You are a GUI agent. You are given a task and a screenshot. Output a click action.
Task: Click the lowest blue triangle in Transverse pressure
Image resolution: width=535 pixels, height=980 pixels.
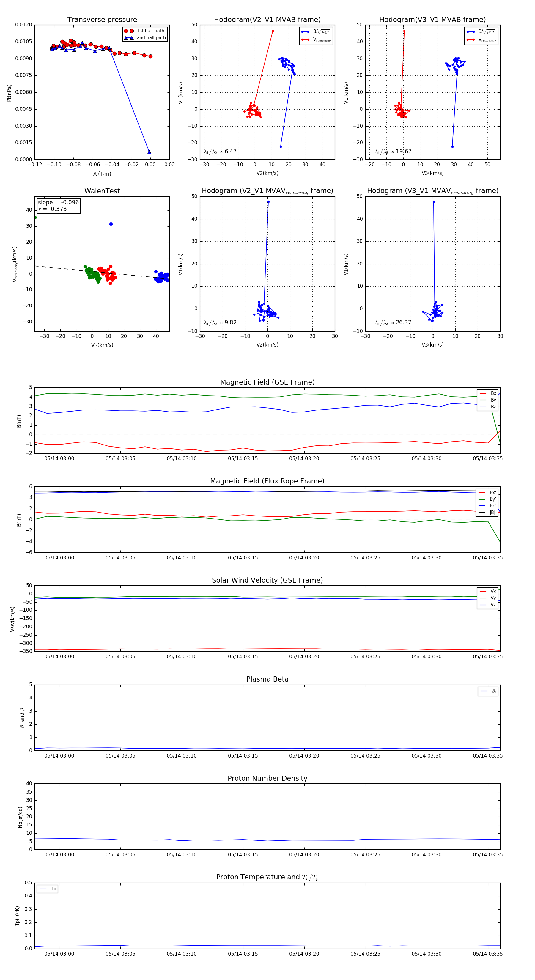[x=149, y=152]
